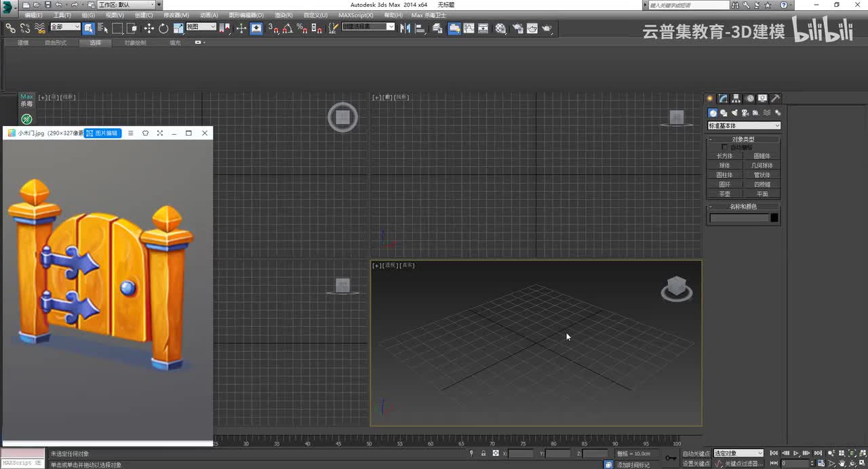This screenshot has height=469, width=868.
Task: Click the black object color swatch
Action: pyautogui.click(x=774, y=218)
